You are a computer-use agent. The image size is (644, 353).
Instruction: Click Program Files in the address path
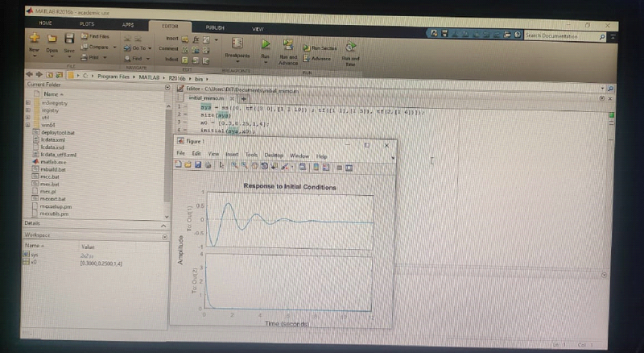coord(113,77)
